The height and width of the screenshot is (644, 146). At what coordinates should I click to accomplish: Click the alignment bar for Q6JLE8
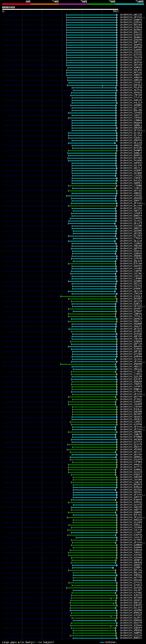coord(92,143)
